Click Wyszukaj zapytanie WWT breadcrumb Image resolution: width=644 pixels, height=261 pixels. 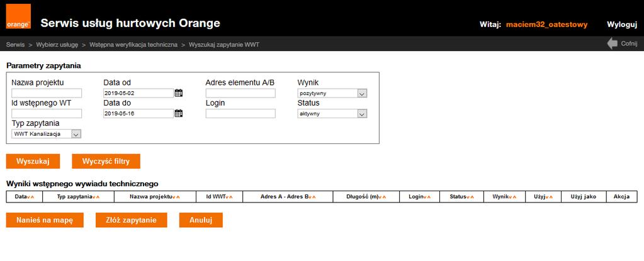[x=224, y=44]
